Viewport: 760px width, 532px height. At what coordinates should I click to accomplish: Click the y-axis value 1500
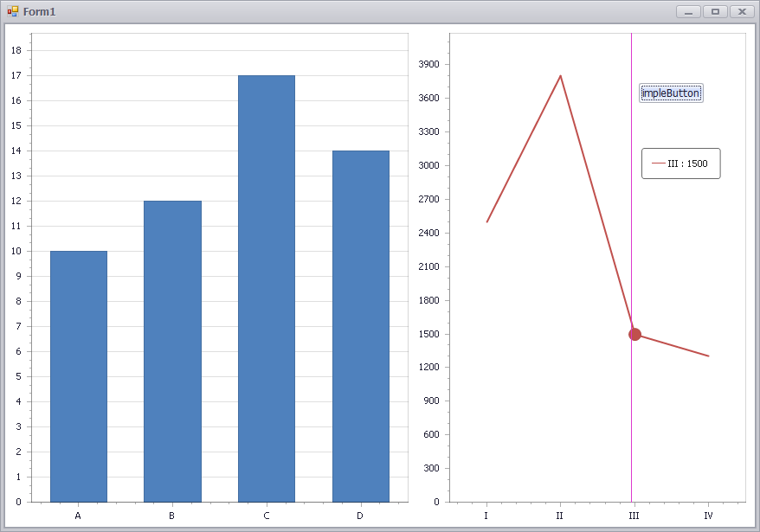[429, 334]
